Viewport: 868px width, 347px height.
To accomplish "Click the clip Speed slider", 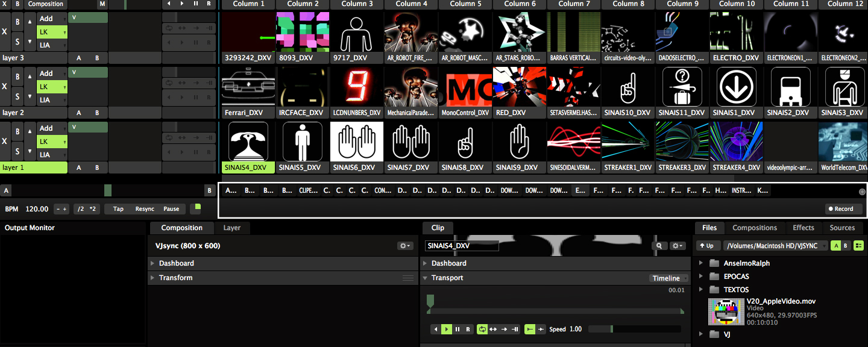I will (x=634, y=330).
